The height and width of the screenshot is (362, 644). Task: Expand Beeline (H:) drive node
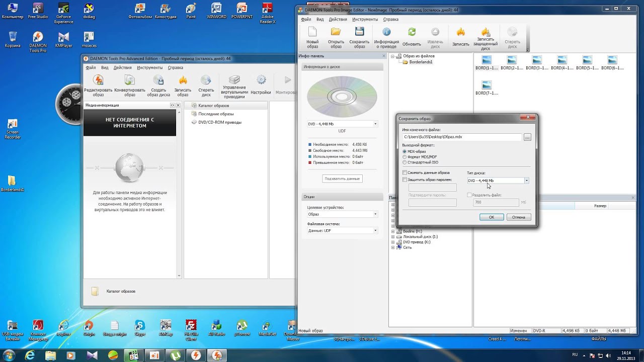click(x=393, y=231)
